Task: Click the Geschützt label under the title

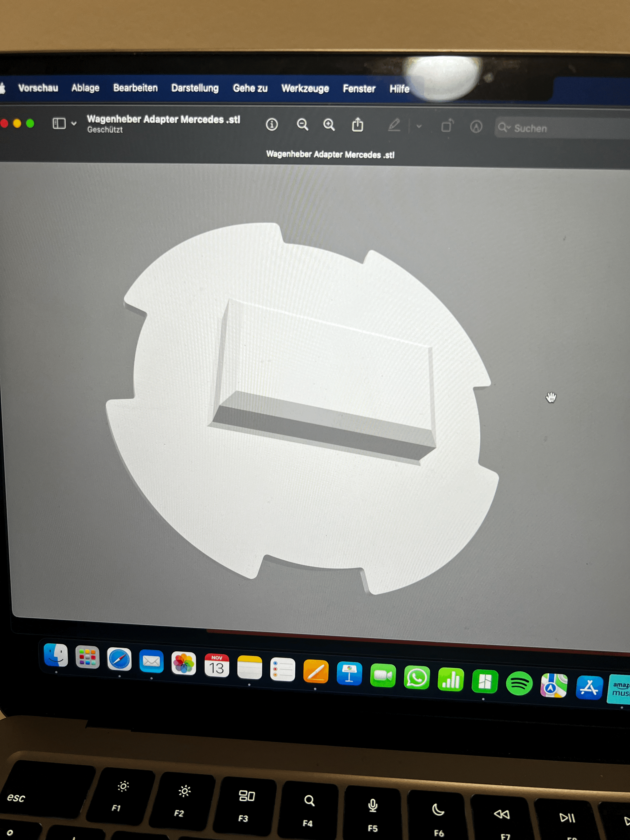Action: point(105,130)
